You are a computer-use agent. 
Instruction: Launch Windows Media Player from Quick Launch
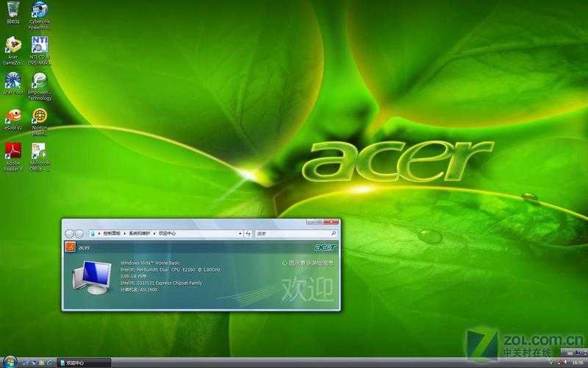(41, 362)
